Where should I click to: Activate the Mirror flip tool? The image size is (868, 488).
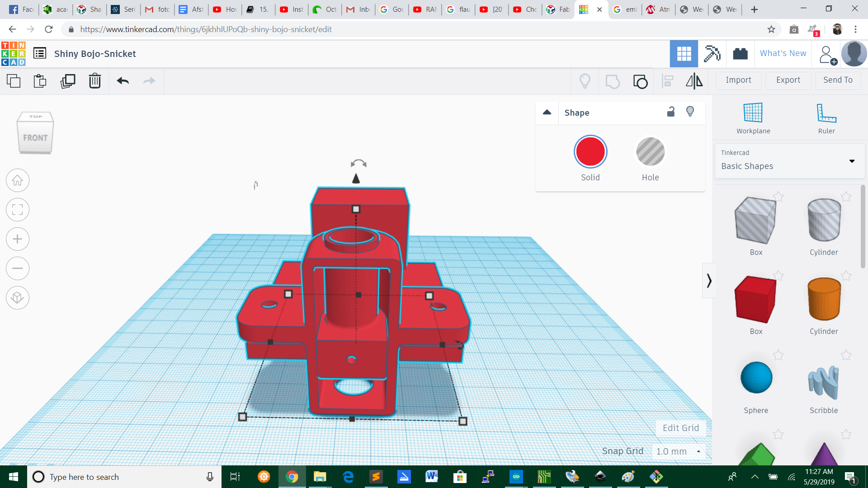pyautogui.click(x=694, y=81)
